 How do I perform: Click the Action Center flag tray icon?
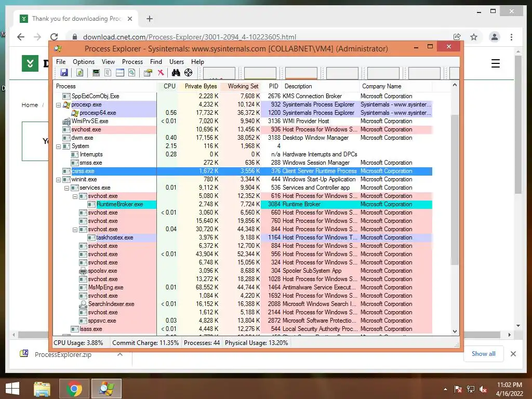pyautogui.click(x=458, y=389)
